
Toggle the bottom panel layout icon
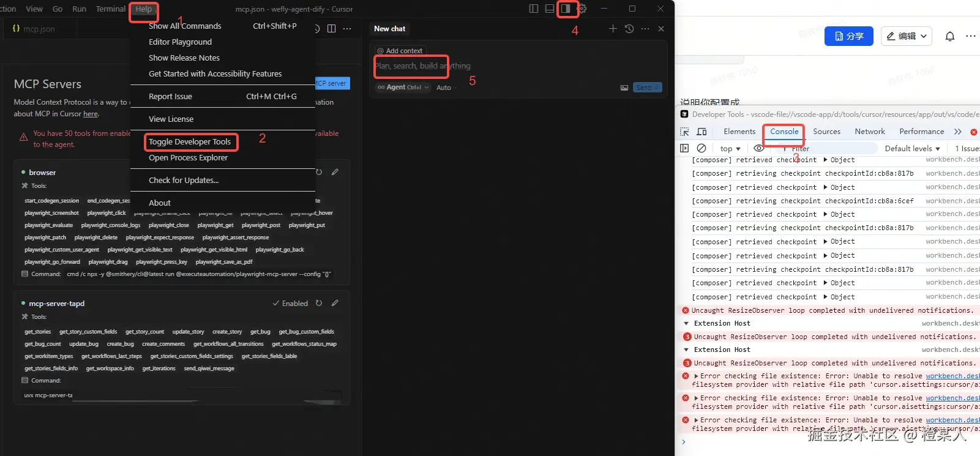[550, 9]
